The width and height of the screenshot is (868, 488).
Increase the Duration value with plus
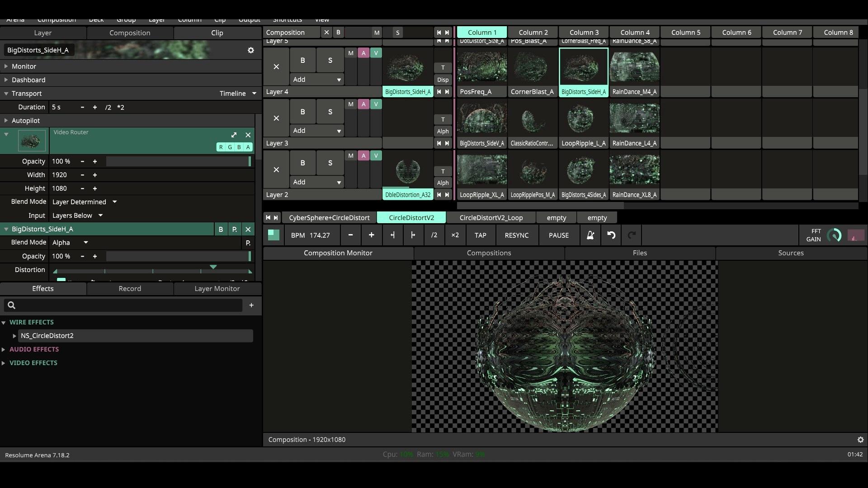(94, 107)
